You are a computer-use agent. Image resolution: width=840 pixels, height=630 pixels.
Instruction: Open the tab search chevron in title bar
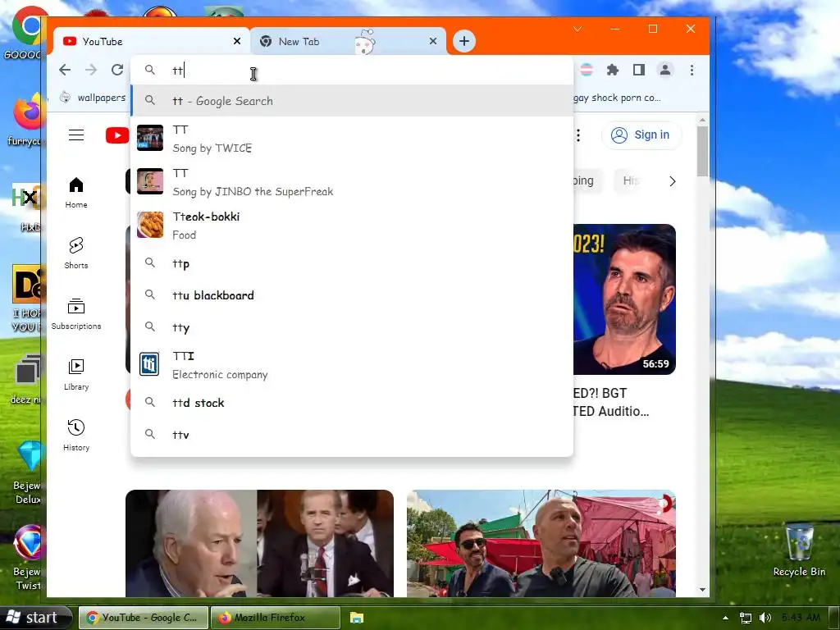tap(577, 29)
